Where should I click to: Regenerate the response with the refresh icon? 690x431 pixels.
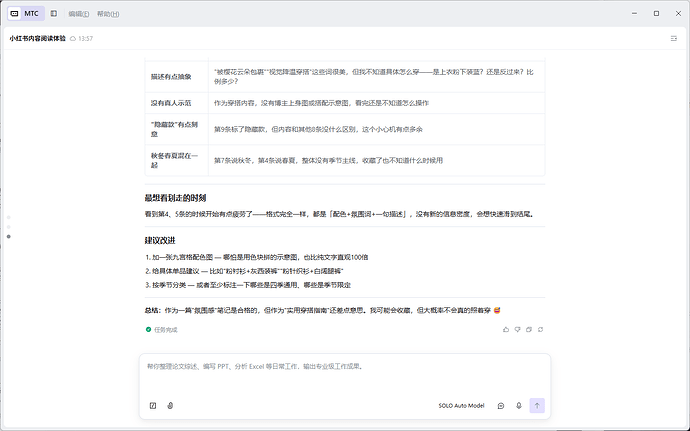(540, 329)
